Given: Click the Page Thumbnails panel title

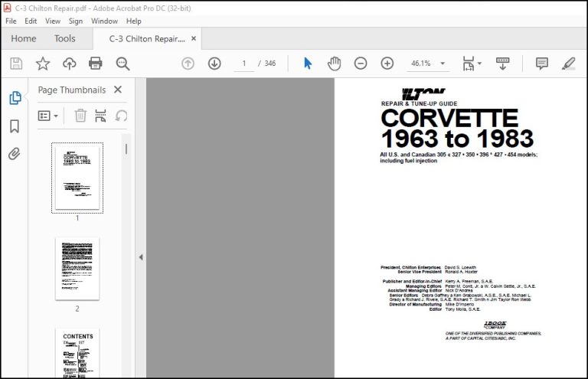Looking at the screenshot, I should pyautogui.click(x=72, y=90).
